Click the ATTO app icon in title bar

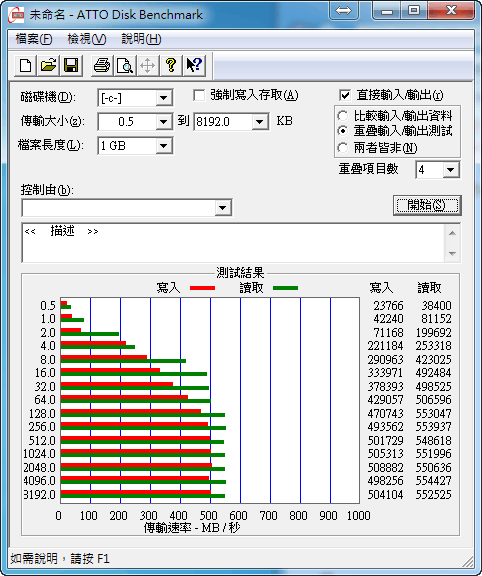(17, 15)
